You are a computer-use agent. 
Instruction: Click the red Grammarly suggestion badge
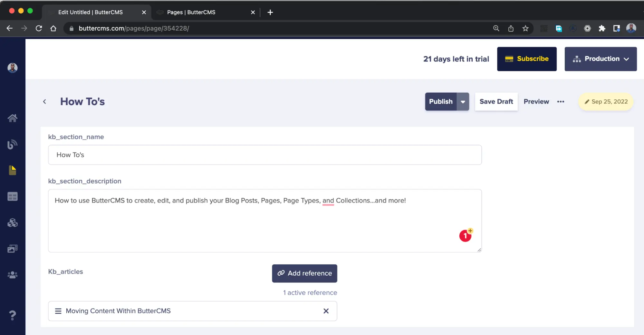[465, 236]
